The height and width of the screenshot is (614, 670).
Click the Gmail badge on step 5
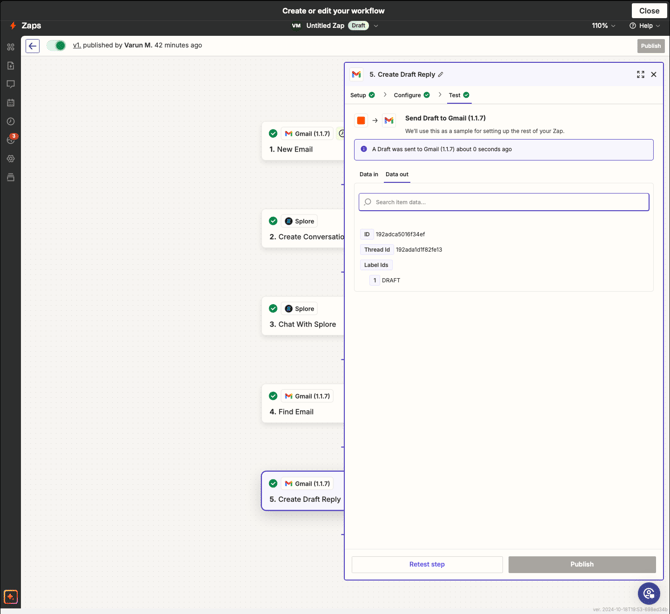(307, 484)
